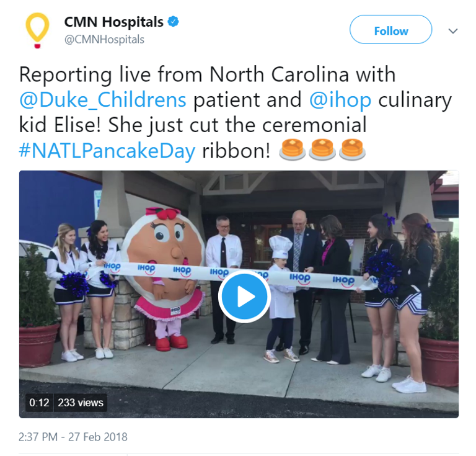Screen dimensions: 476x456
Task: Click the second pancake stack emoji
Action: 322,149
